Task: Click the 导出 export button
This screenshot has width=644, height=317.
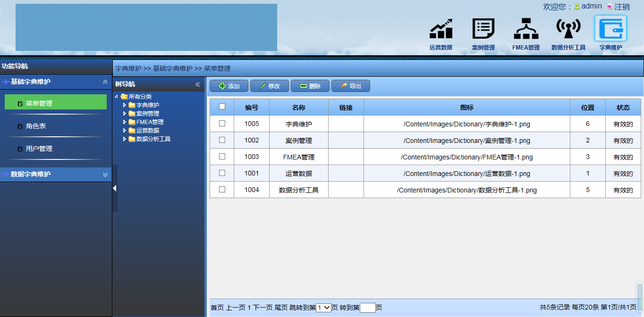Action: pyautogui.click(x=351, y=86)
